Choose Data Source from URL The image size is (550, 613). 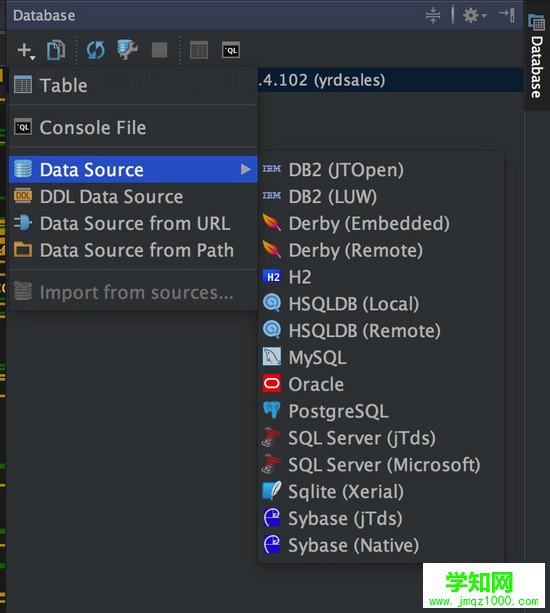pos(133,223)
